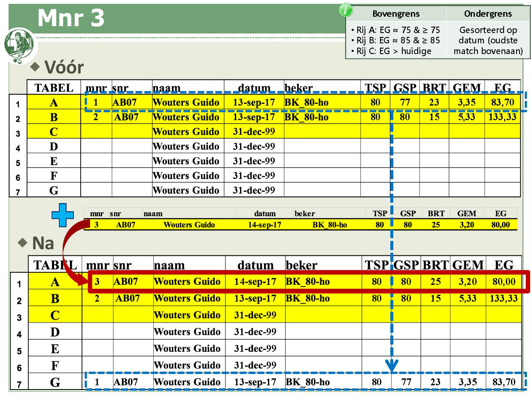Select GEM value 3,35 in Vóór row A
532x402 pixels.
point(466,103)
